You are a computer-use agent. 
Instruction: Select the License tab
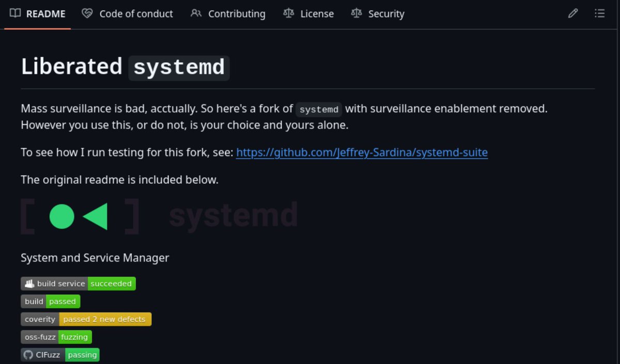pos(308,14)
